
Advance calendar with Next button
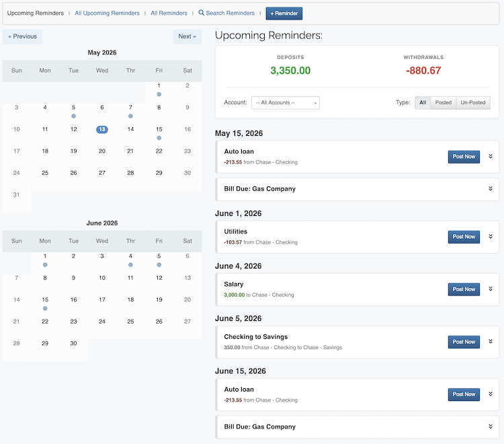(x=187, y=36)
